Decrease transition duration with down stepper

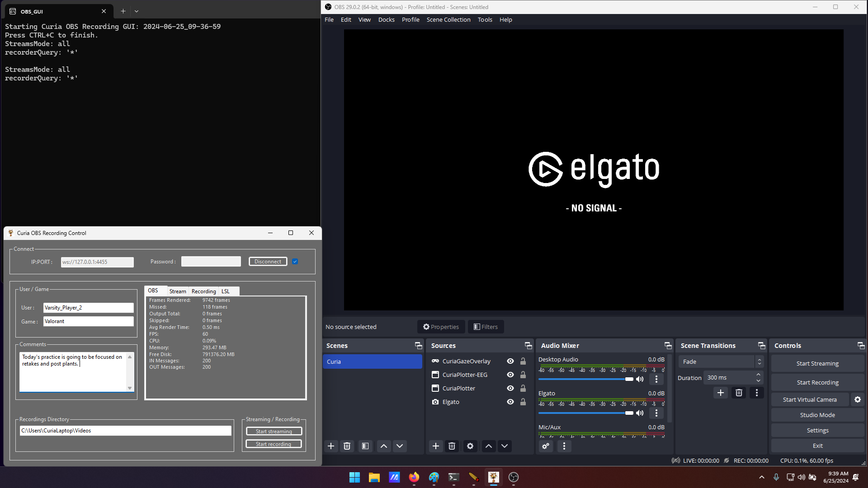tap(759, 380)
